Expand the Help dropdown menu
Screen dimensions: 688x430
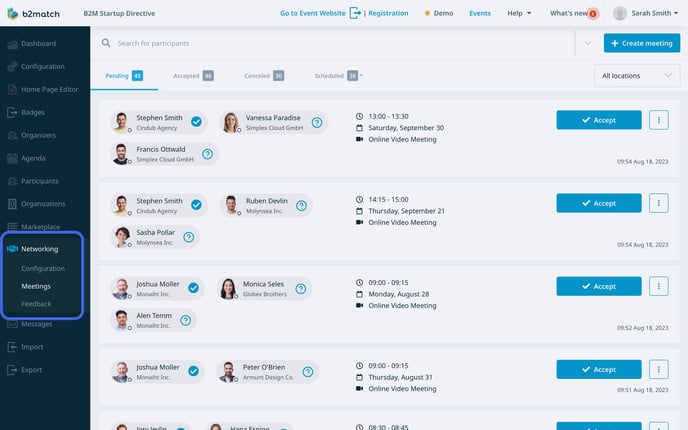click(x=519, y=13)
